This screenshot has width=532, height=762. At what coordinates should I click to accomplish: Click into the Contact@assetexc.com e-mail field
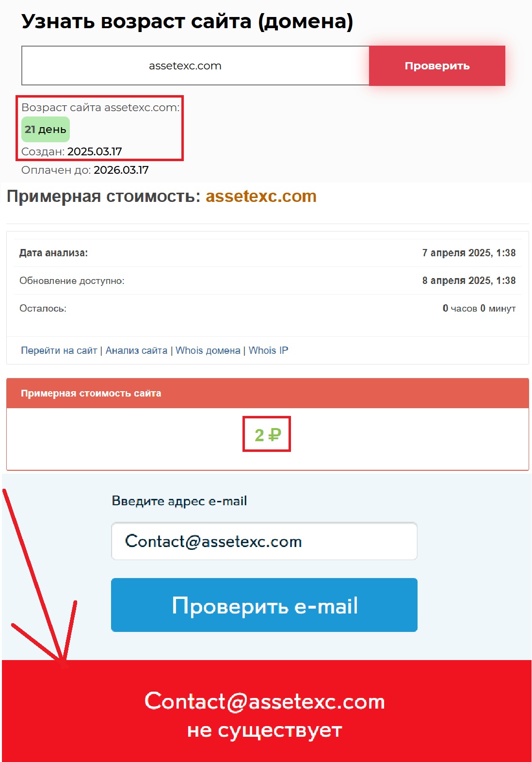pos(264,541)
